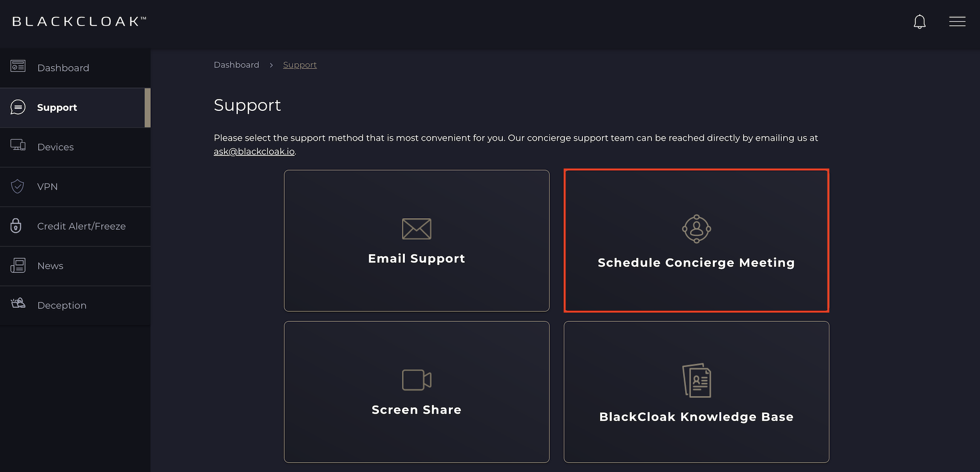The width and height of the screenshot is (980, 472).
Task: Click the notification bell icon
Action: pyautogui.click(x=919, y=22)
